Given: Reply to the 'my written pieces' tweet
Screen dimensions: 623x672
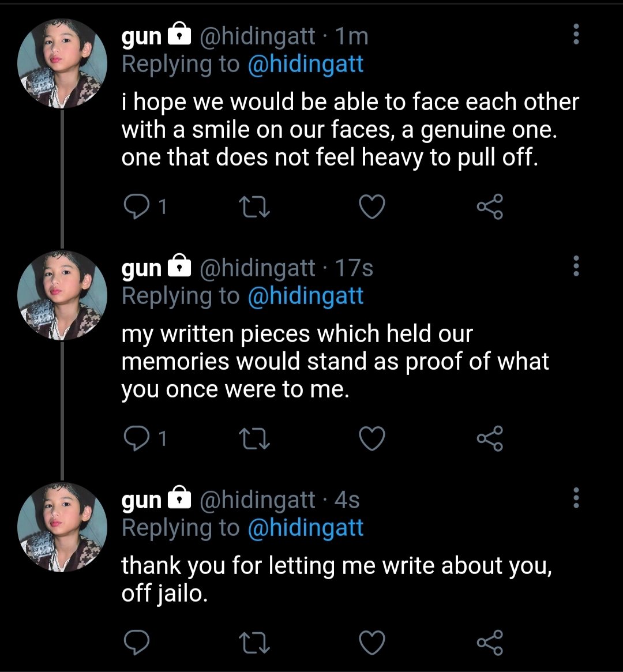Looking at the screenshot, I should (136, 438).
